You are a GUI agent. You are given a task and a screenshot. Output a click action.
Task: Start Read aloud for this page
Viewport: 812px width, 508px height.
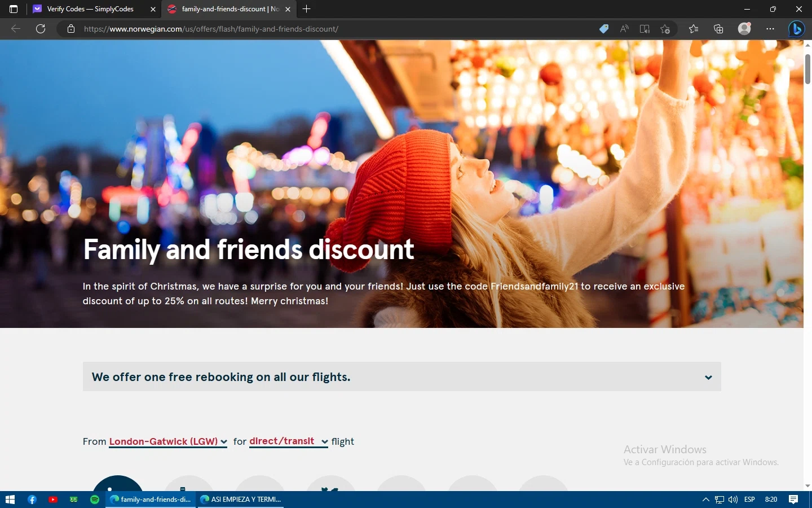[x=624, y=29]
